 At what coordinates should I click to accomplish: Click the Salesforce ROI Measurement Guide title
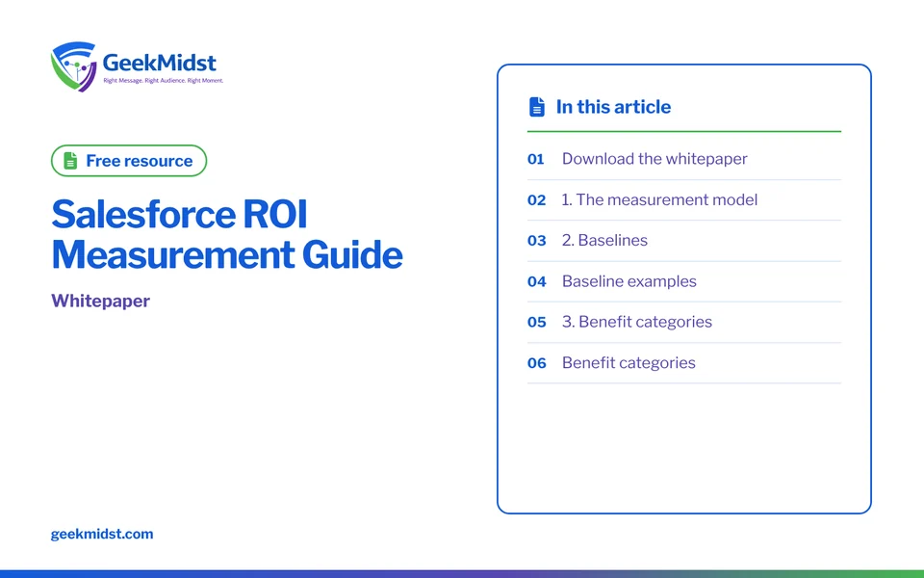click(x=227, y=234)
